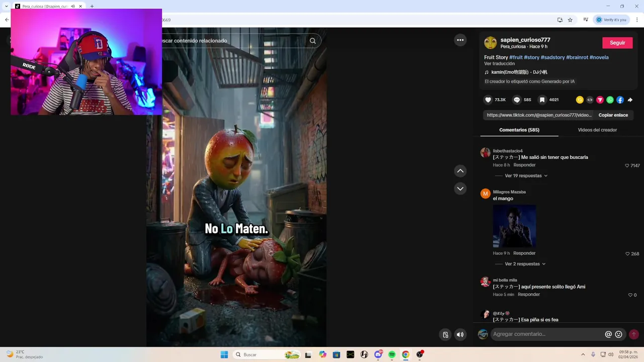Click Responder under Milagros Mazaba's comment
The width and height of the screenshot is (644, 362).
tap(524, 253)
